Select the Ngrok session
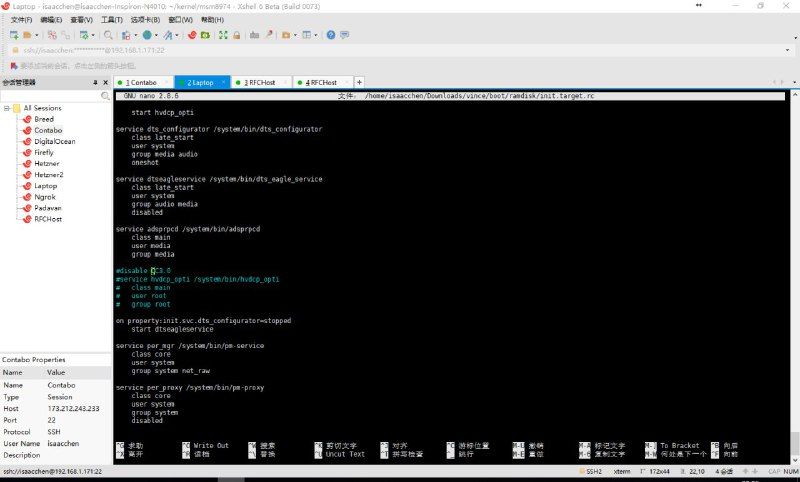 click(45, 197)
